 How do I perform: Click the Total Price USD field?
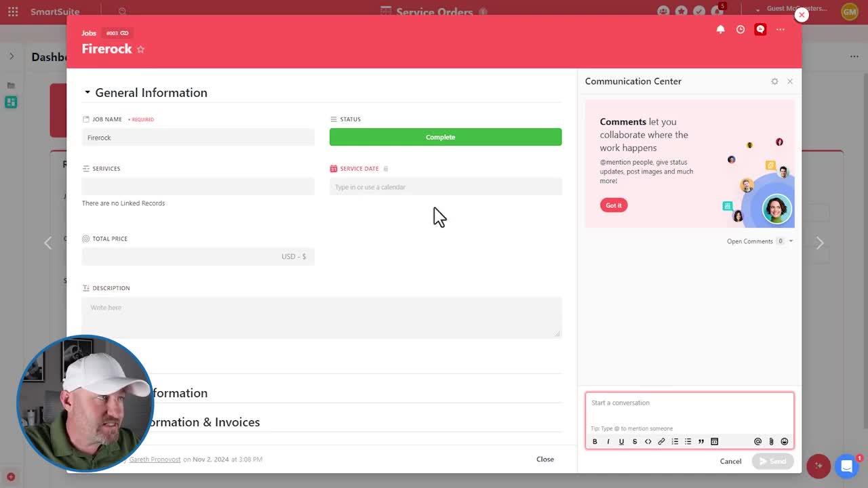pyautogui.click(x=198, y=256)
